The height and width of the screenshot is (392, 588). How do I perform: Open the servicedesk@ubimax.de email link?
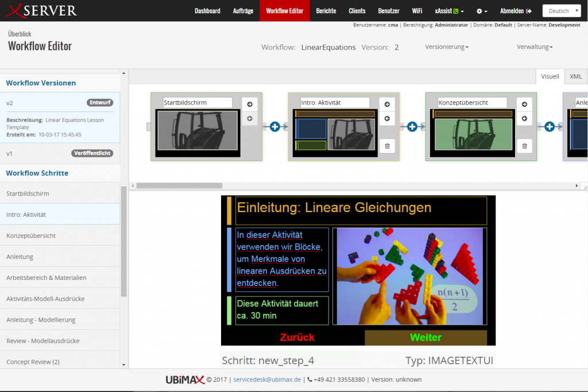pos(268,379)
